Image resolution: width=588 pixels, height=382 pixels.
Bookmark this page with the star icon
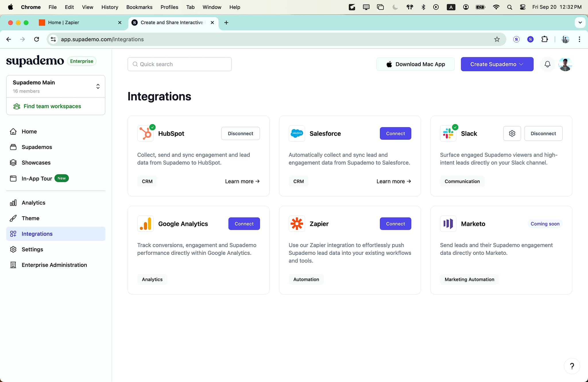pyautogui.click(x=497, y=39)
